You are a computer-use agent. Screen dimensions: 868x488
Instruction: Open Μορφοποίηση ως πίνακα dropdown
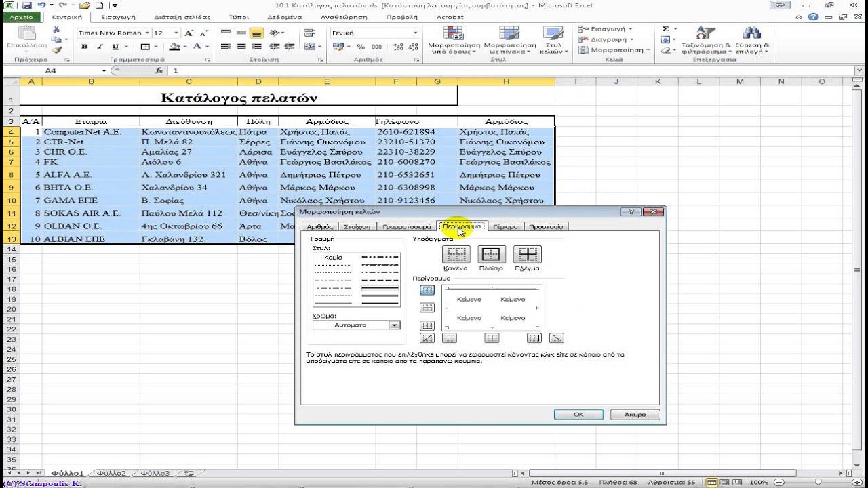pos(509,40)
